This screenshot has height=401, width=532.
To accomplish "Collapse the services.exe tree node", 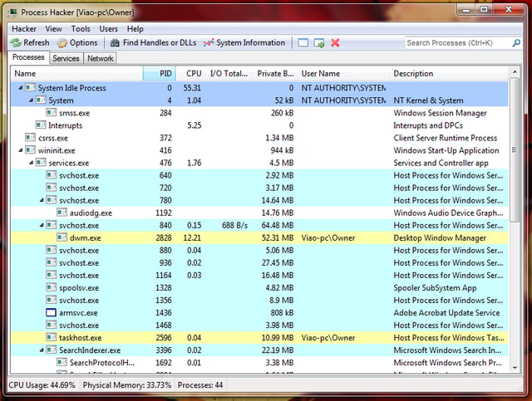I will 32,163.
